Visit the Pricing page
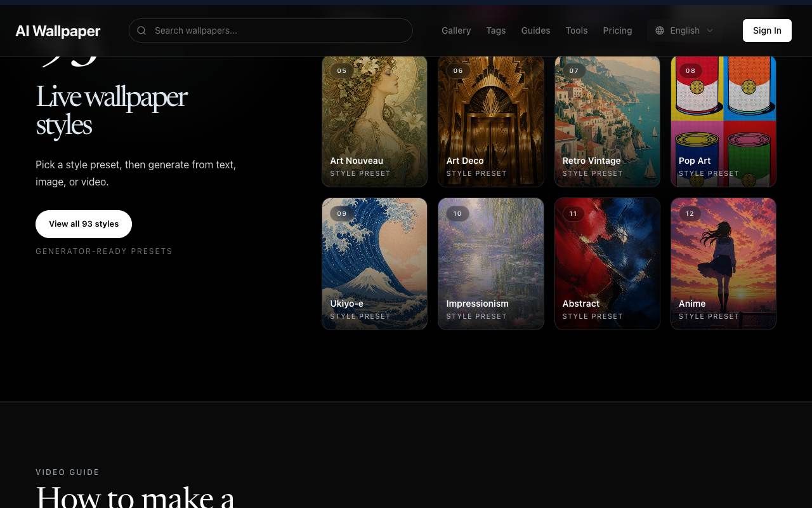 pyautogui.click(x=617, y=30)
